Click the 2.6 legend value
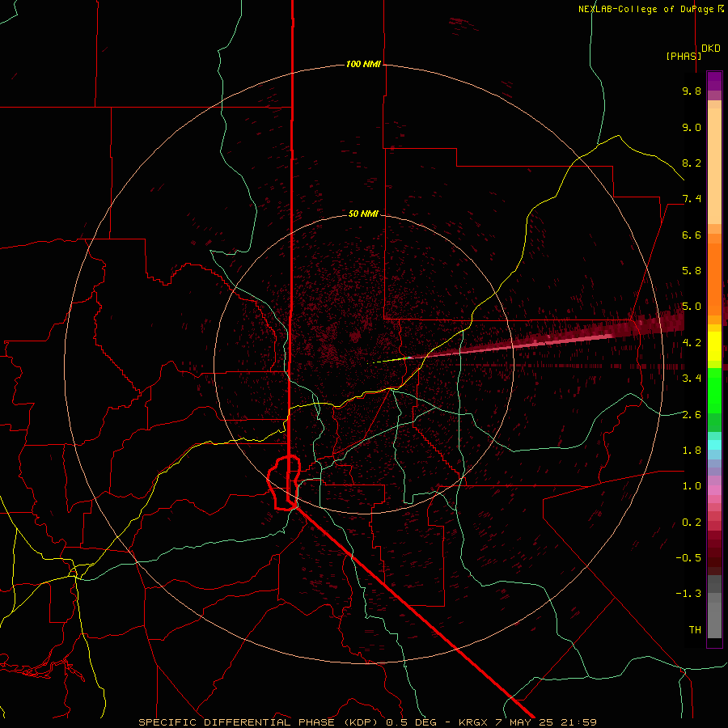 pos(692,415)
